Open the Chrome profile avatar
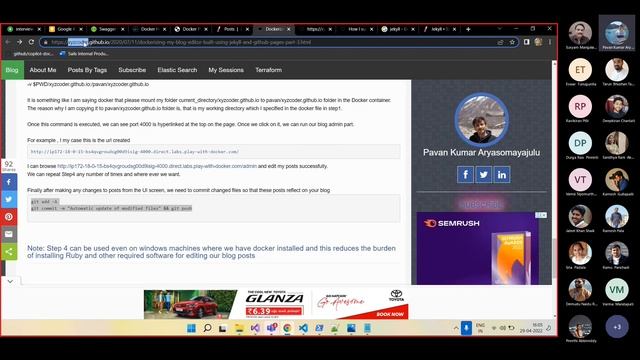This screenshot has width=640, height=360. point(538,42)
